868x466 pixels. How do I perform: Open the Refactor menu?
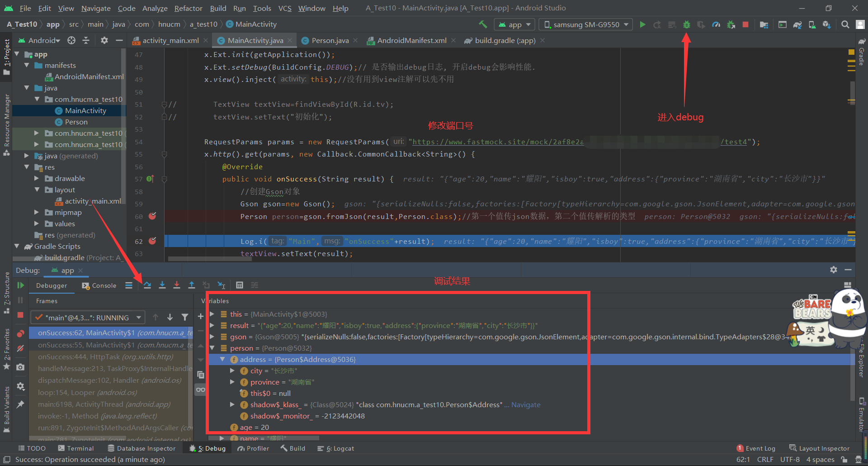pos(188,8)
